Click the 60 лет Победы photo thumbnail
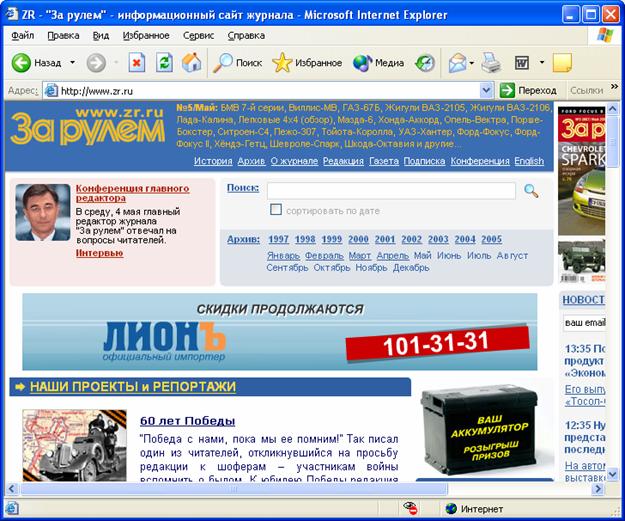Screen dimensions: 625x521 pyautogui.click(x=75, y=445)
